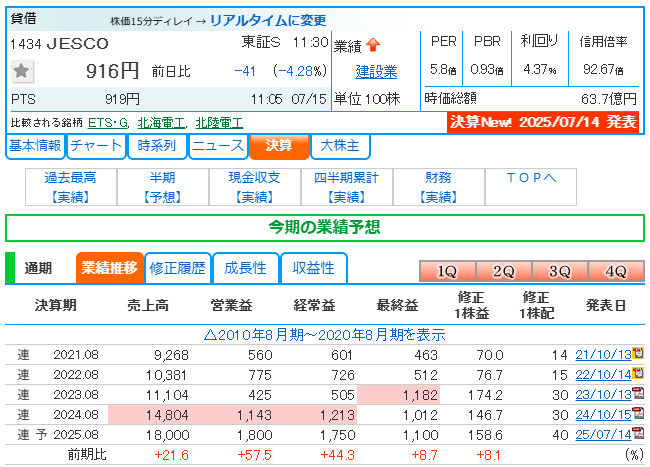The width and height of the screenshot is (650, 467).
Task: Click the 時価総額 63.7億円 value
Action: pos(609,99)
